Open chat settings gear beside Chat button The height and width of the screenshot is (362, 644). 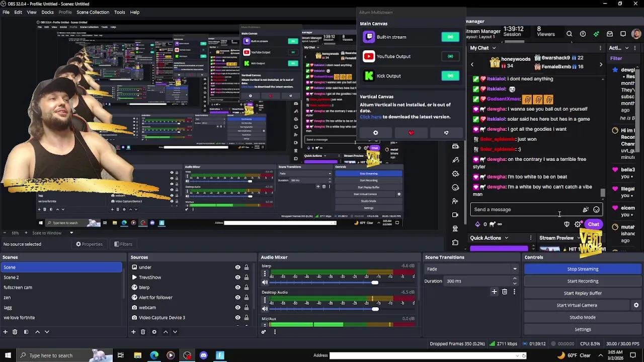(578, 224)
